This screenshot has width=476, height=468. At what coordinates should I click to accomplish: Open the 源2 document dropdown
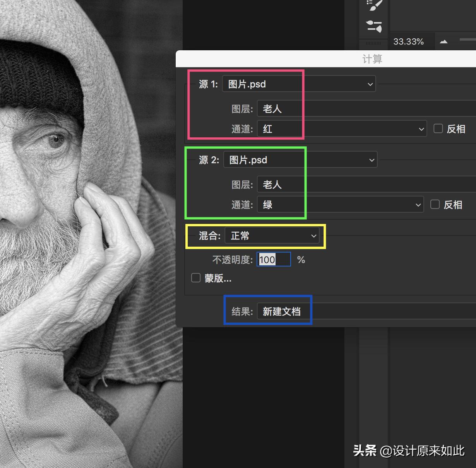click(x=300, y=159)
